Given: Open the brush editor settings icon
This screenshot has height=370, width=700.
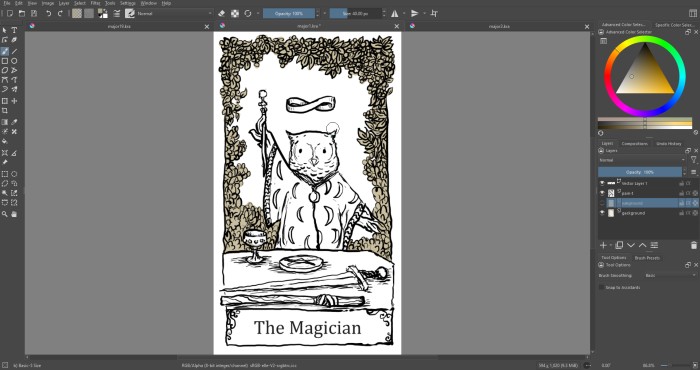Looking at the screenshot, I should click(117, 13).
